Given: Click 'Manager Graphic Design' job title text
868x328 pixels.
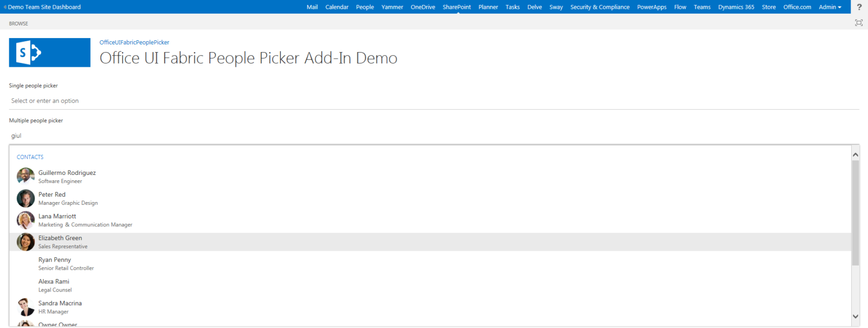Looking at the screenshot, I should pos(68,203).
